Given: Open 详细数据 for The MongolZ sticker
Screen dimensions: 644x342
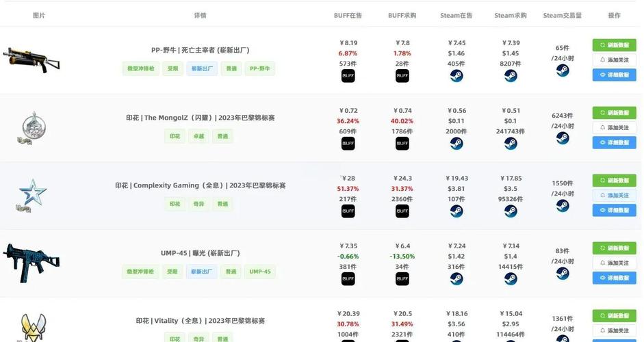Looking at the screenshot, I should (x=614, y=142).
